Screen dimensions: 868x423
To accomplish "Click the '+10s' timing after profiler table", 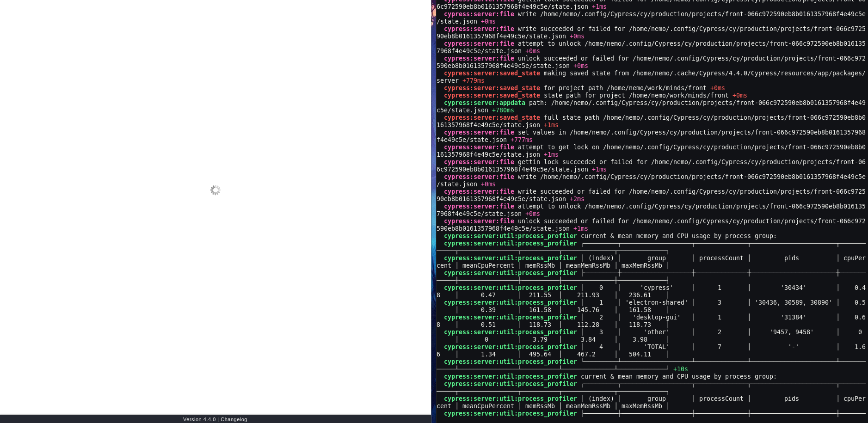I will [680, 369].
